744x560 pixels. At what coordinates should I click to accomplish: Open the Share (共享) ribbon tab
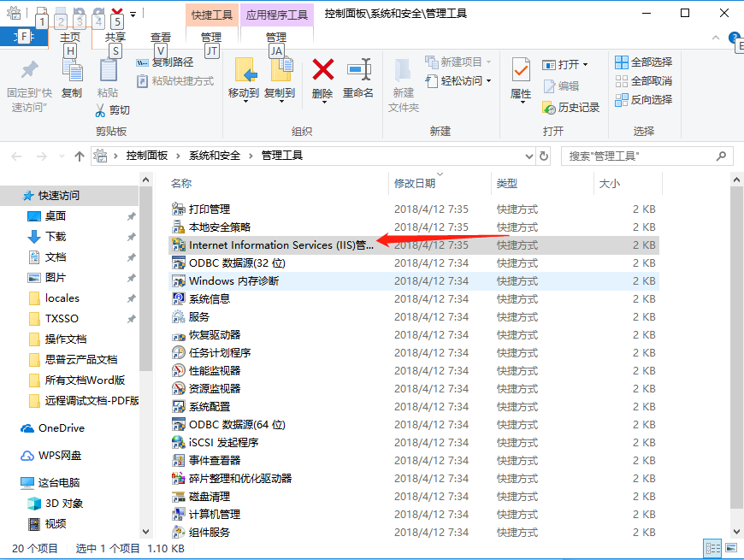(115, 38)
